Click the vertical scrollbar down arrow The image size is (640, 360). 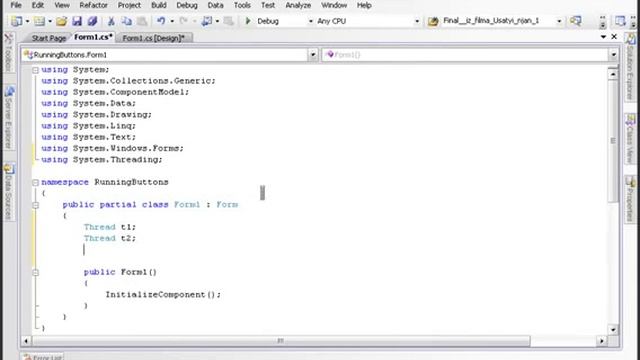point(613,329)
